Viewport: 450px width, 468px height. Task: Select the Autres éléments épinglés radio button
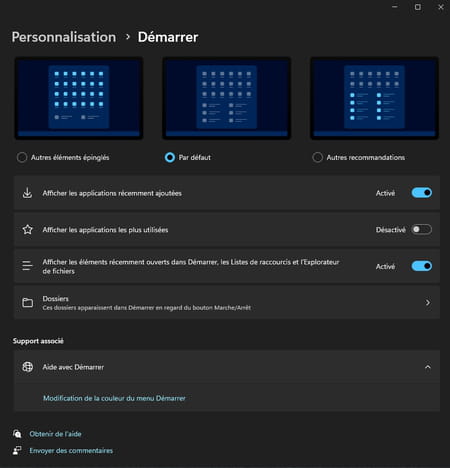[x=22, y=157]
